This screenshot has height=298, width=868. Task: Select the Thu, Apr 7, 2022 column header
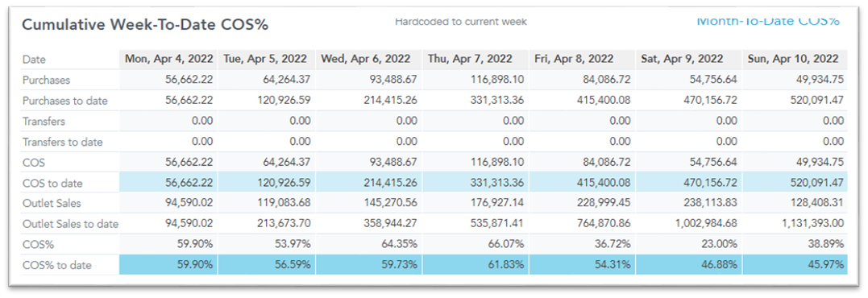[476, 59]
